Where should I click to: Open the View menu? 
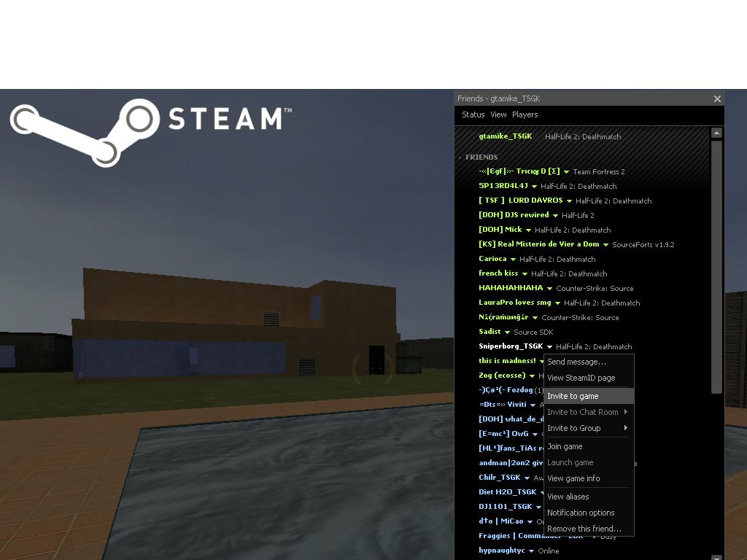498,114
